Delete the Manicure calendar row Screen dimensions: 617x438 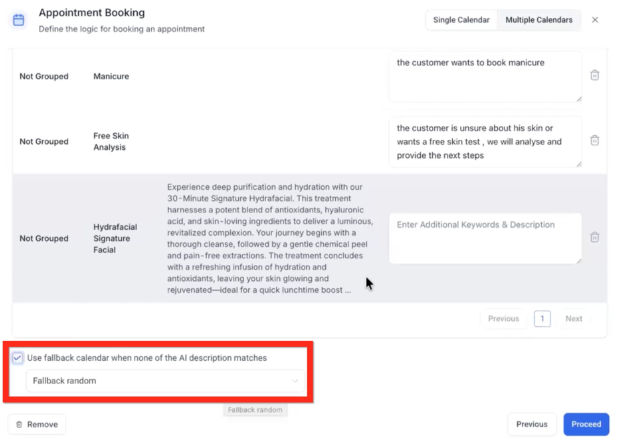594,75
